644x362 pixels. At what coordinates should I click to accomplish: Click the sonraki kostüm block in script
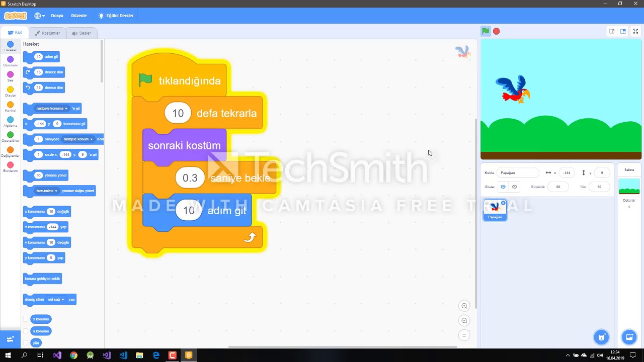point(184,145)
